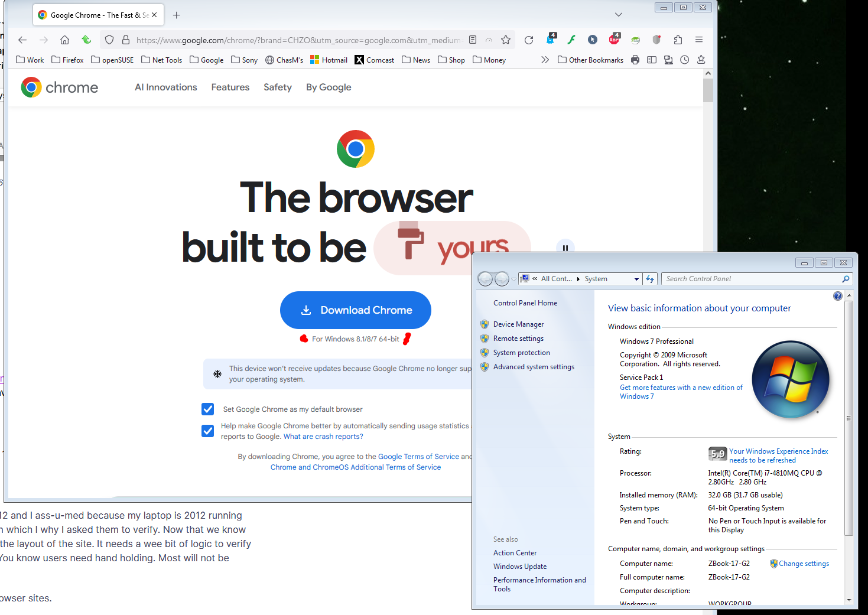Image resolution: width=868 pixels, height=615 pixels.
Task: Click Change settings for computer name
Action: (x=804, y=564)
